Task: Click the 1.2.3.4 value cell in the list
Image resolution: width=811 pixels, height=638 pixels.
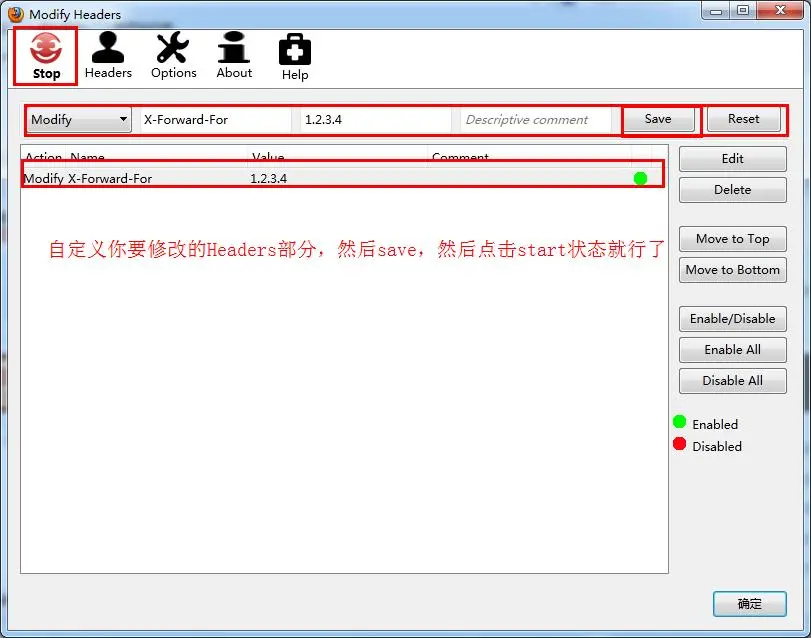Action: tap(268, 178)
